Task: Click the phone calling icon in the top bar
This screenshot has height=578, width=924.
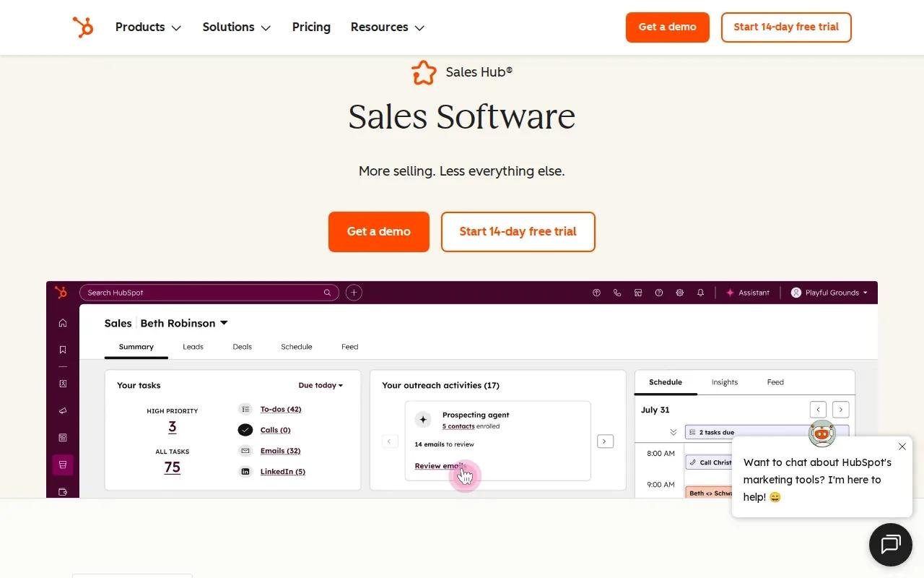Action: (617, 293)
